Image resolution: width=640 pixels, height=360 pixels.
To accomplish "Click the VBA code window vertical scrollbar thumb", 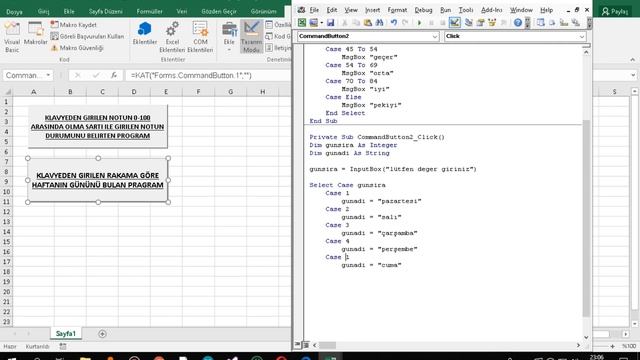I will [586, 218].
